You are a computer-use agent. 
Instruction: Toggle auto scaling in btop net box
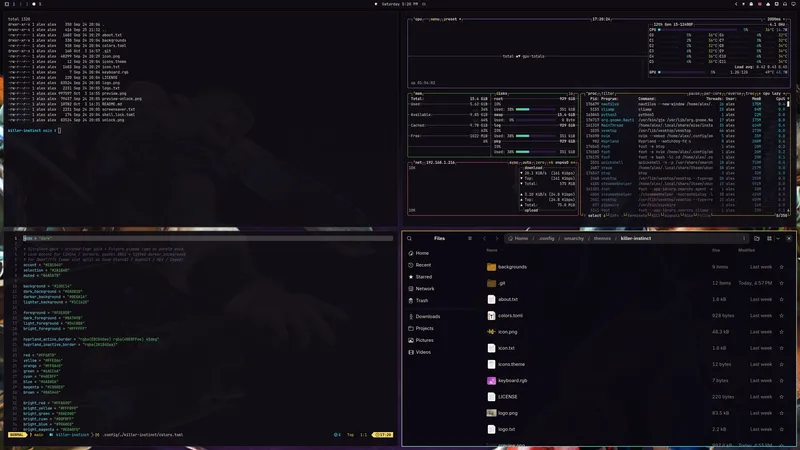tap(527, 163)
